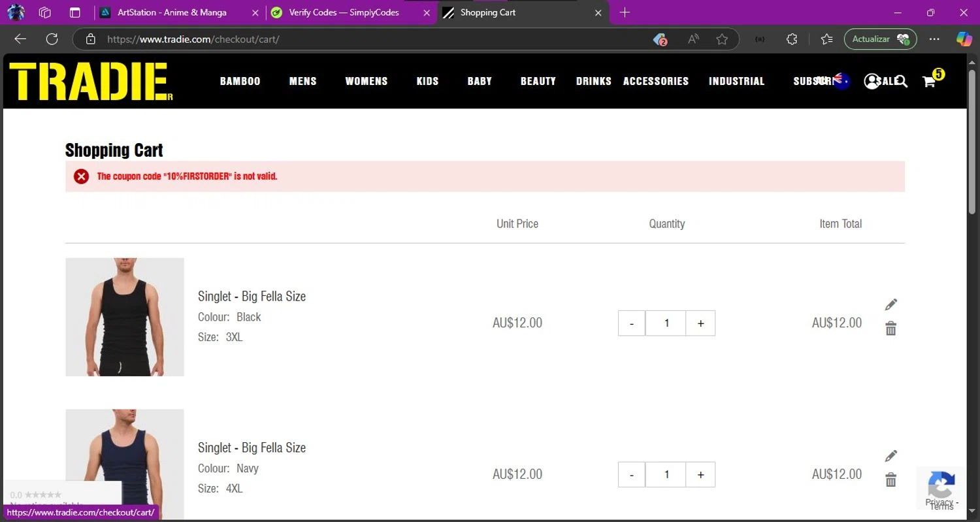
Task: Click the Actualizar update button
Action: click(x=880, y=39)
